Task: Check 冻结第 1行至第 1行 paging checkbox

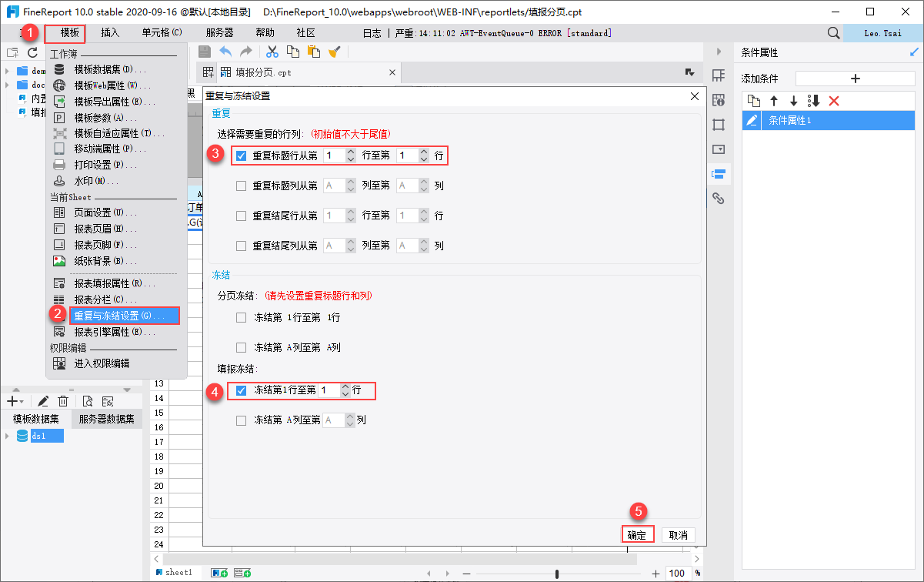Action: click(x=241, y=317)
